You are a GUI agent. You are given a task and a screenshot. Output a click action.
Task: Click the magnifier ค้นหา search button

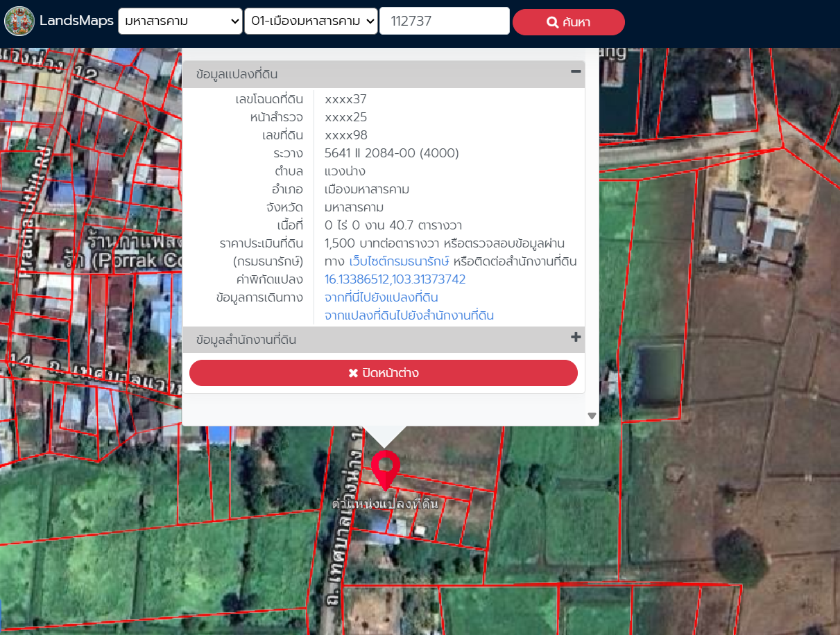click(568, 22)
